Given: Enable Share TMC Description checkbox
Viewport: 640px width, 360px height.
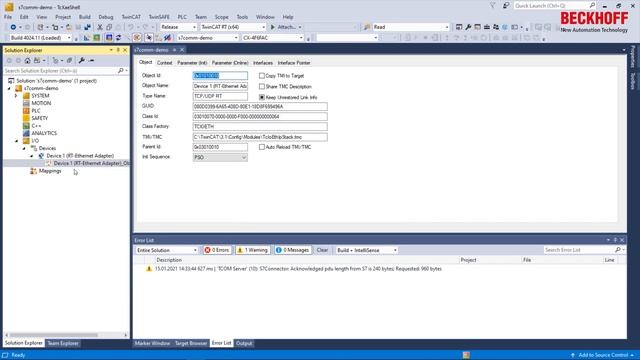Looking at the screenshot, I should (262, 87).
